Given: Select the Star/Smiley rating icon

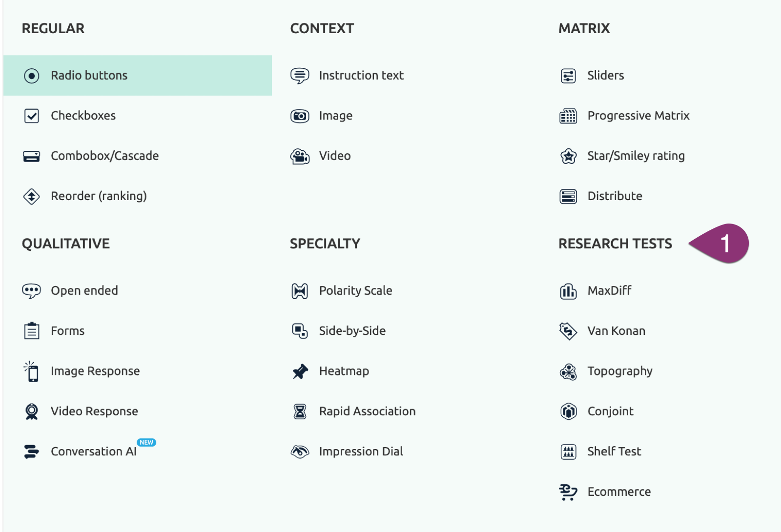Looking at the screenshot, I should [568, 156].
